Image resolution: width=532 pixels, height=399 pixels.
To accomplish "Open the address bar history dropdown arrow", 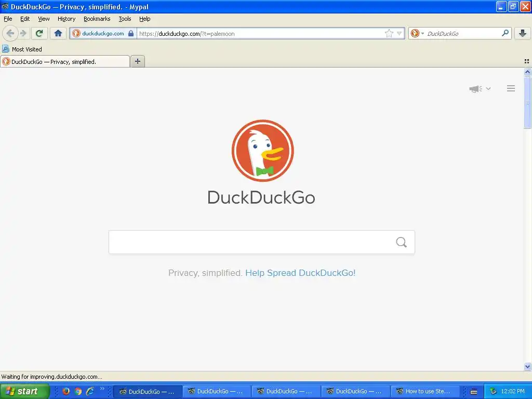I will point(400,33).
